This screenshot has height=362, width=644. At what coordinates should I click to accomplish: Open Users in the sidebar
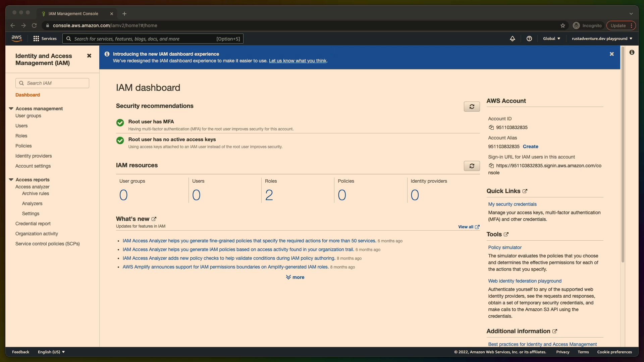[21, 126]
